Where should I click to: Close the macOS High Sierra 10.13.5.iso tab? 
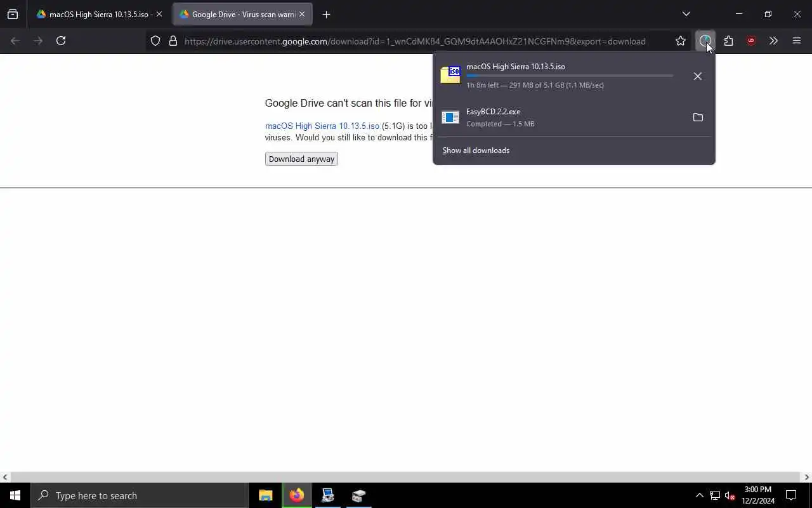pyautogui.click(x=159, y=14)
